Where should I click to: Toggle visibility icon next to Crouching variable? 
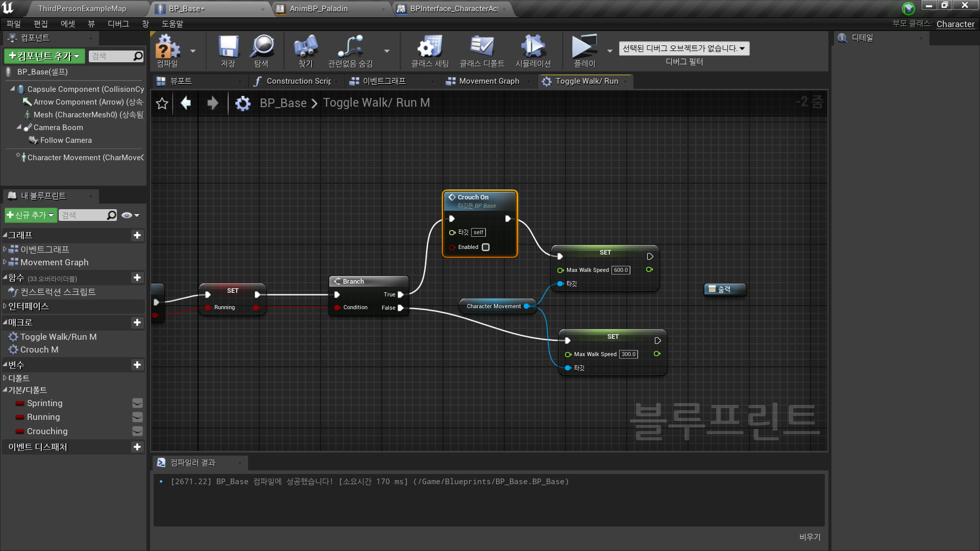click(x=137, y=432)
